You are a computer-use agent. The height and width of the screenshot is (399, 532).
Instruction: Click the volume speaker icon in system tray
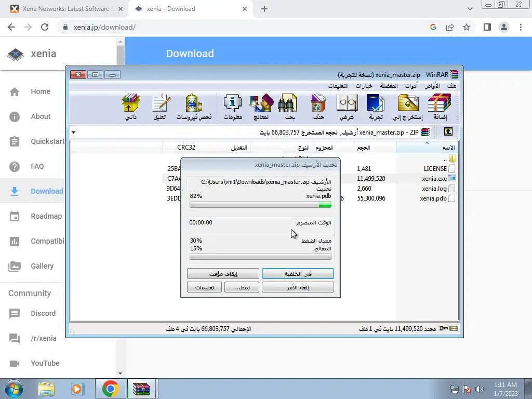(479, 389)
